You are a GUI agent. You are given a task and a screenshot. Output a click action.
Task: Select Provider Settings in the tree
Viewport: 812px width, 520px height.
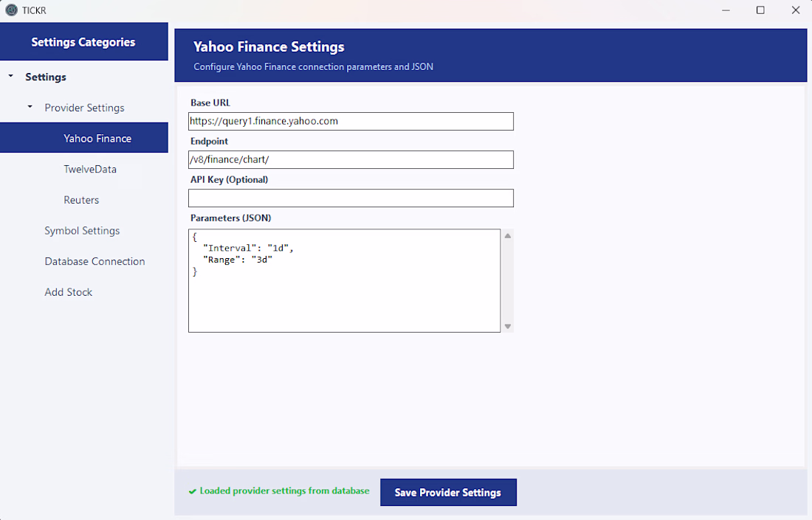tap(84, 108)
